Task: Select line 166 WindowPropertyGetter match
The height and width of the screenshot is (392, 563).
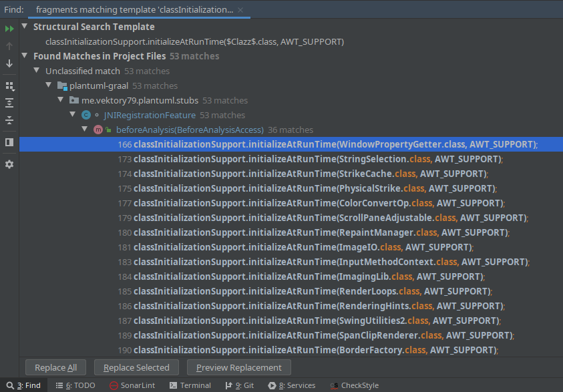Action: click(291, 144)
